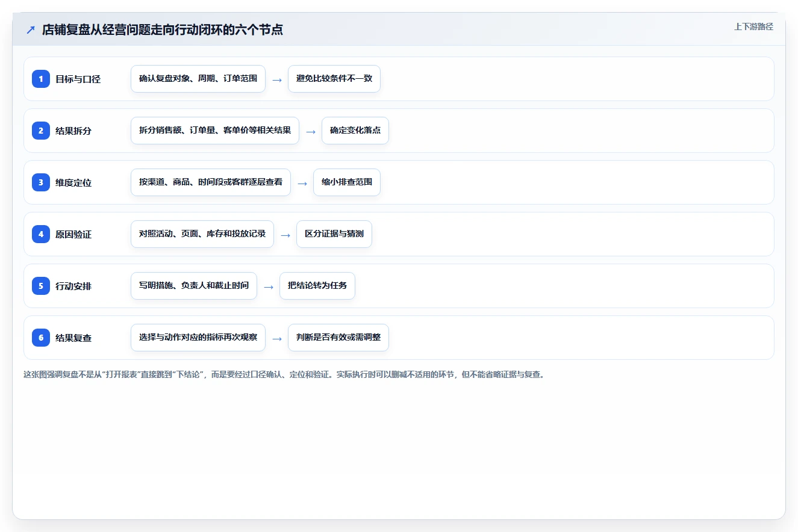Click the footnote paragraph starting 这张图强调复盘
Screen dimensions: 798x532
tap(285, 374)
